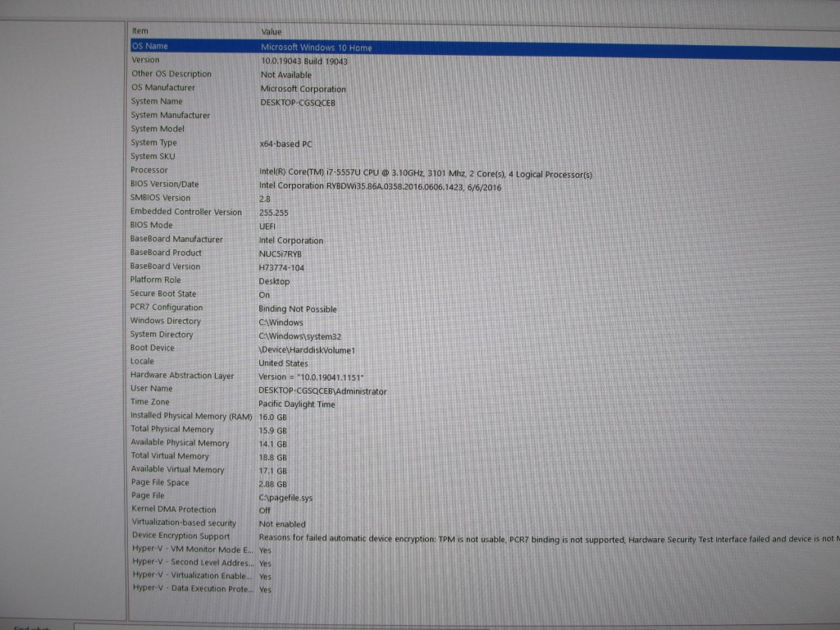Click the value 10.0.19043 Build 19043
The width and height of the screenshot is (840, 630).
(x=304, y=62)
